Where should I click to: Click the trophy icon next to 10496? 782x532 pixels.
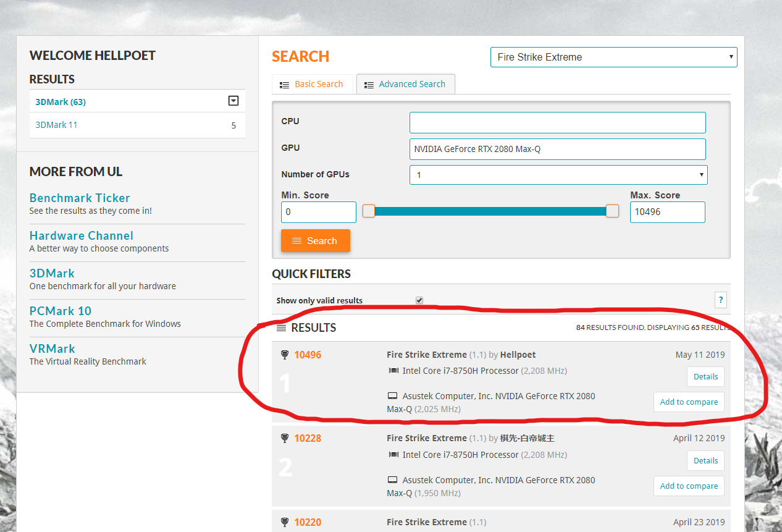point(285,355)
